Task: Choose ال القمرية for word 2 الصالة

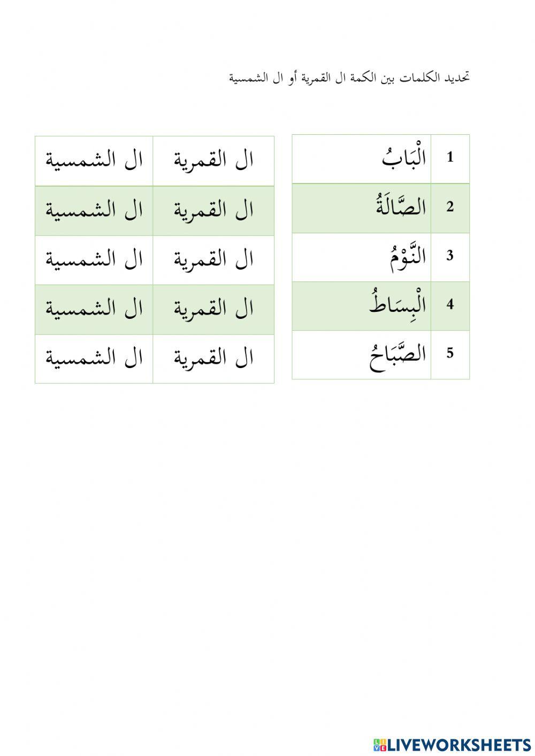Action: coord(213,210)
